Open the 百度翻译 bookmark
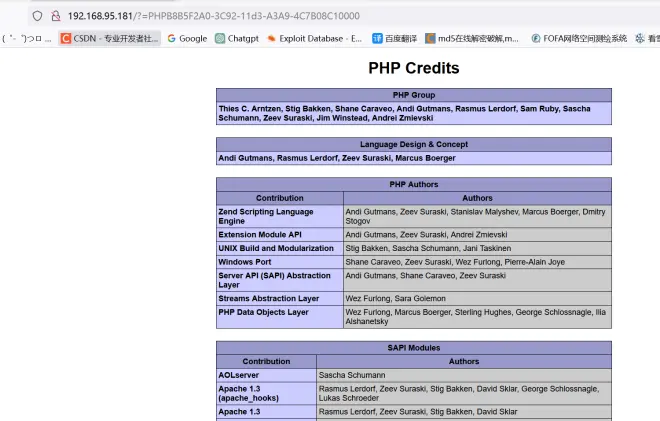The width and height of the screenshot is (660, 421). (395, 39)
